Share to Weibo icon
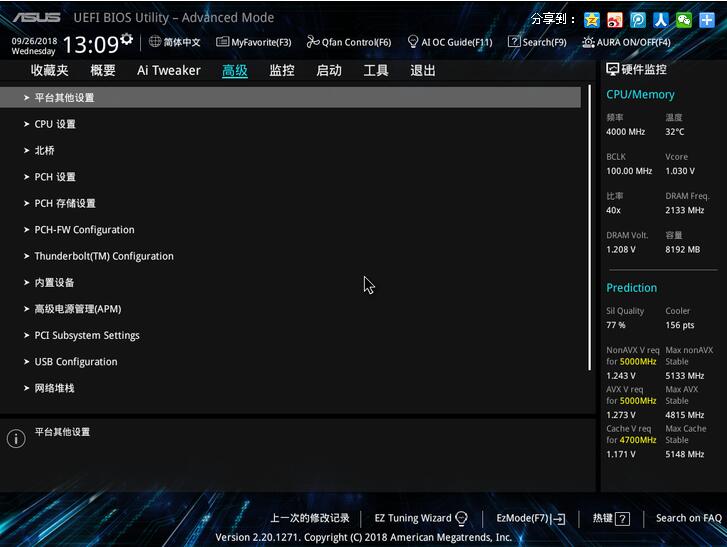 point(615,20)
